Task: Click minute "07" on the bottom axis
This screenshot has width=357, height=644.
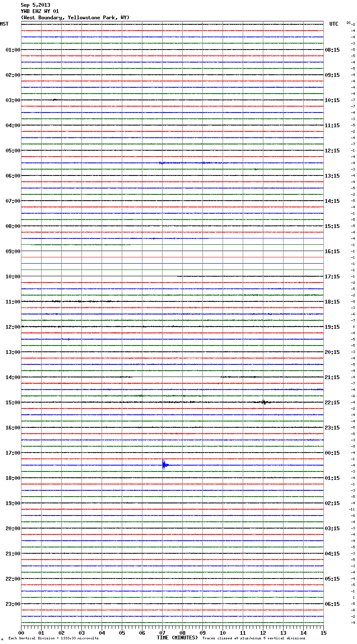Action: click(x=162, y=633)
